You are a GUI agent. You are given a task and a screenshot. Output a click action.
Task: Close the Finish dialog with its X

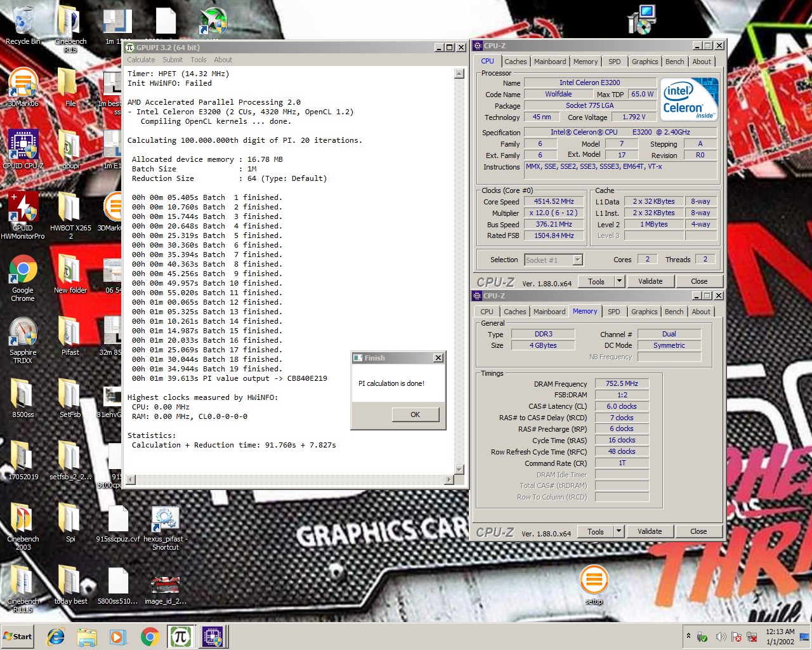click(438, 358)
